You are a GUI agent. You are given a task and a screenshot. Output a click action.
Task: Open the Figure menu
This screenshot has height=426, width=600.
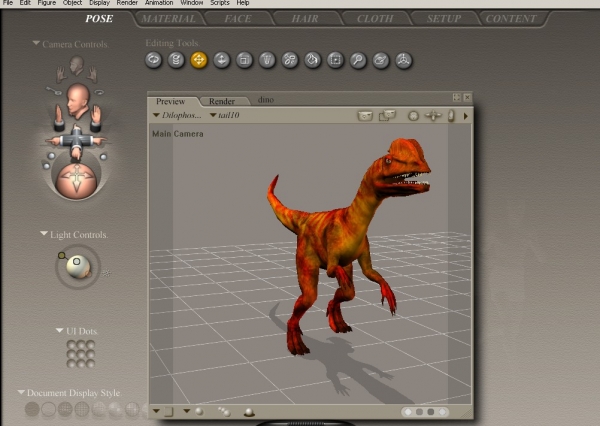(47, 3)
